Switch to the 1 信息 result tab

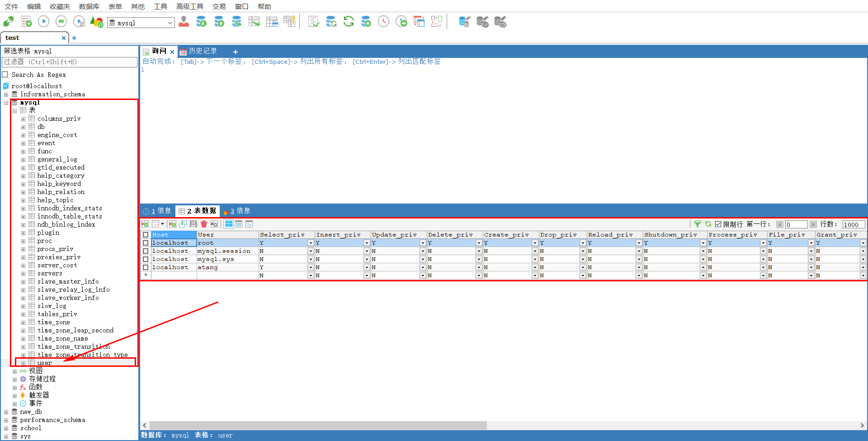click(x=157, y=211)
